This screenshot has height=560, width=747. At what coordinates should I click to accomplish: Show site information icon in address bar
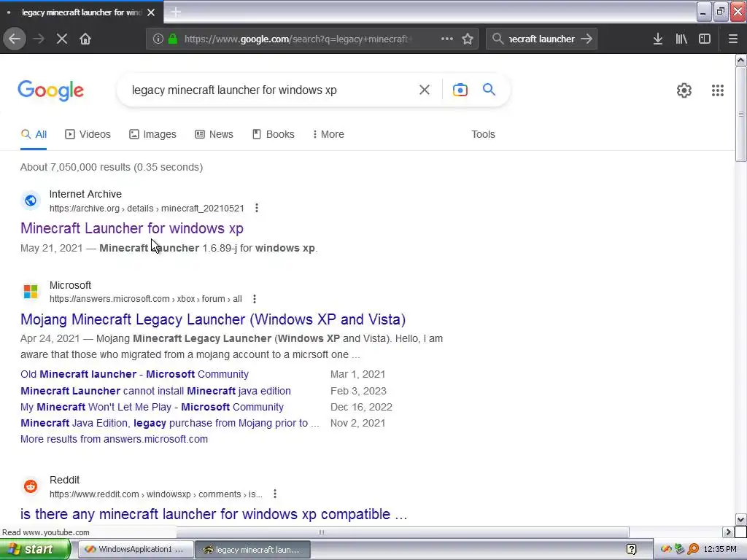tap(158, 39)
